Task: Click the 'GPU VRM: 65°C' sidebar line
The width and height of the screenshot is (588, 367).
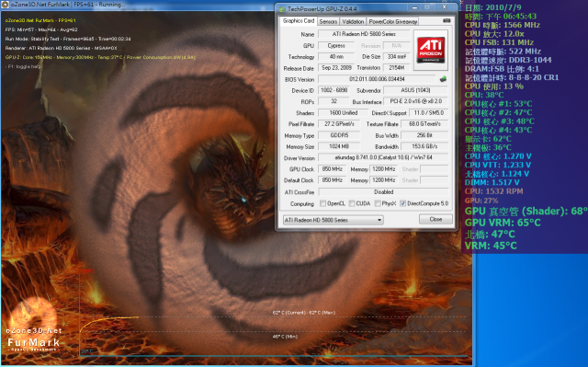Action: [x=503, y=223]
